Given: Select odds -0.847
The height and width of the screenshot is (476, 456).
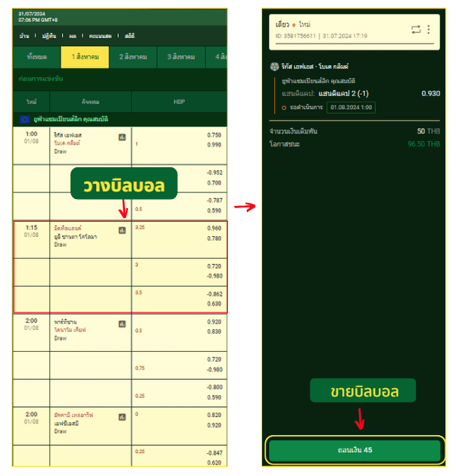Looking at the screenshot, I should point(214,453).
